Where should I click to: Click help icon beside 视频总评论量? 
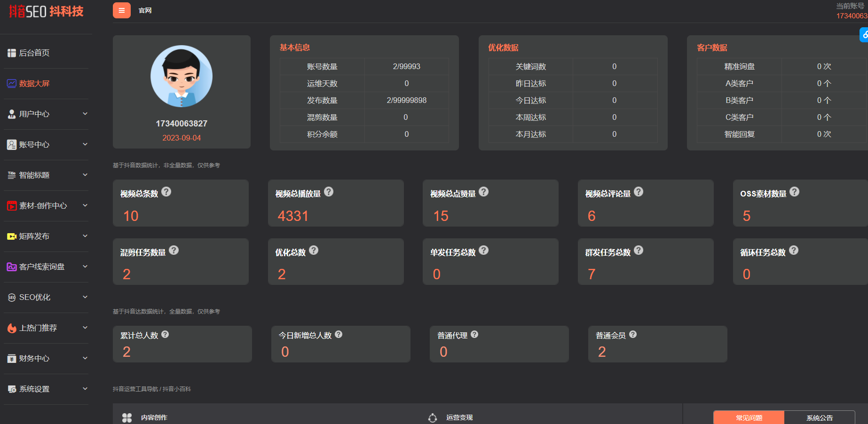[x=639, y=192]
